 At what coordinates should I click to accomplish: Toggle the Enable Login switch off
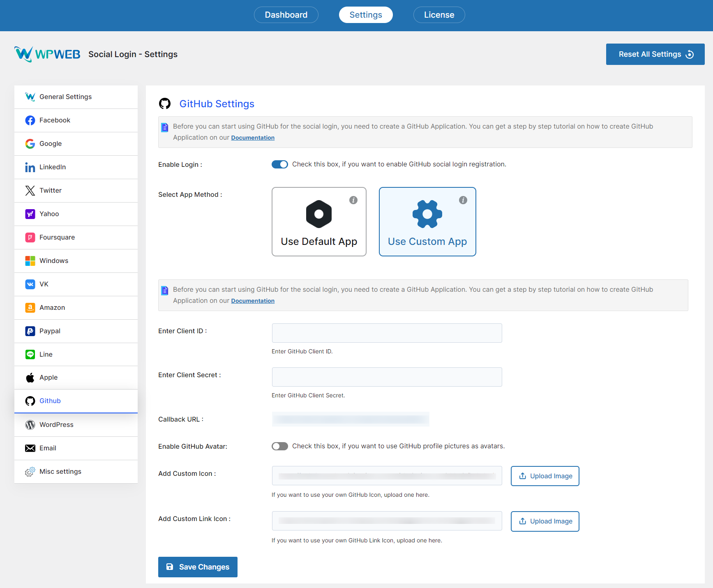click(x=280, y=164)
